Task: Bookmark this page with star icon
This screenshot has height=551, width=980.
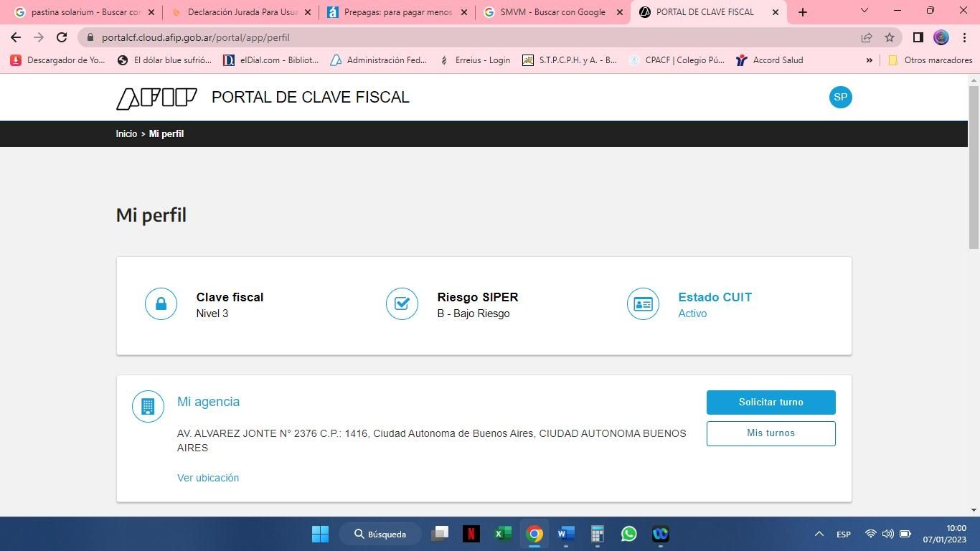Action: coord(890,37)
